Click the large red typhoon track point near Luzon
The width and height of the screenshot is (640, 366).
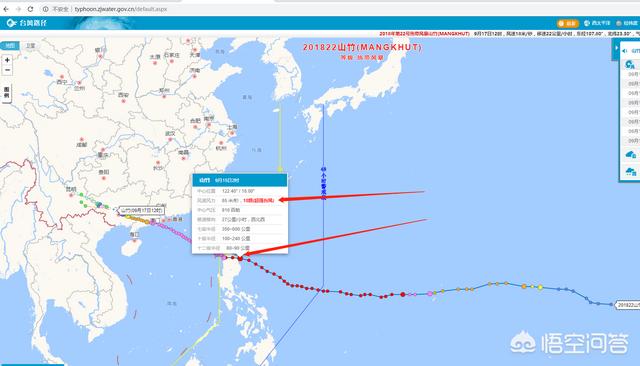(x=240, y=258)
